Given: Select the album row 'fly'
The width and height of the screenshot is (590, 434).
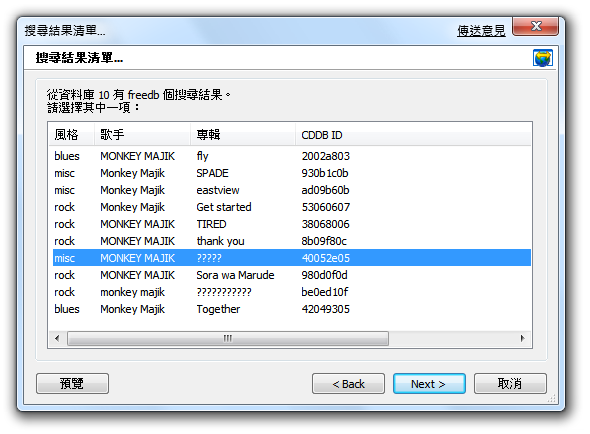Looking at the screenshot, I should [292, 156].
